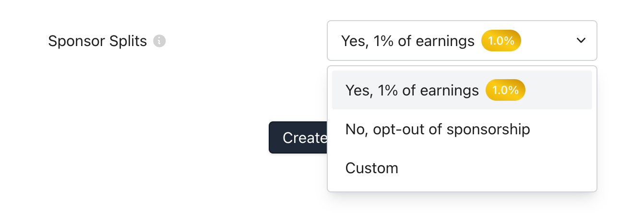Click the gold percentage pill beside the dropdown arrow
Viewport: 644px width, 213px height.
click(x=501, y=41)
